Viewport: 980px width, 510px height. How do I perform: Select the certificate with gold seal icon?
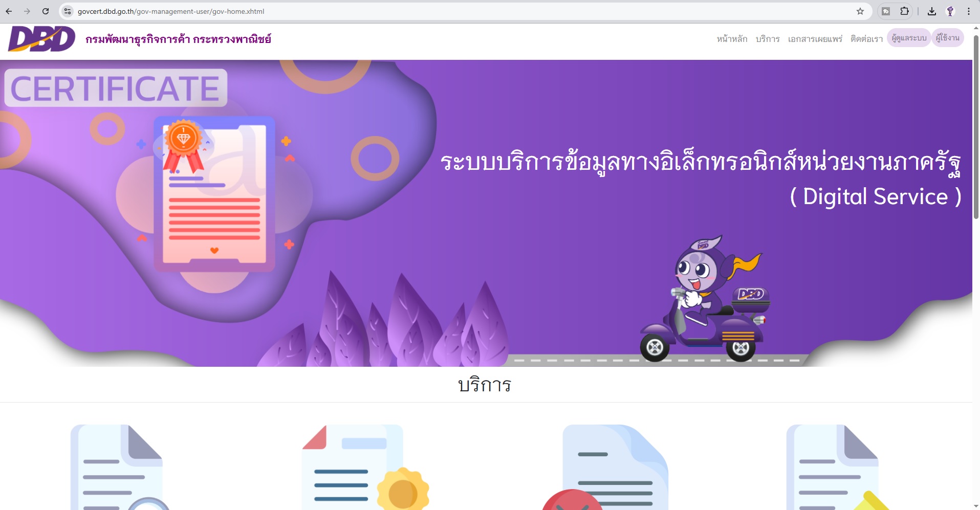(x=365, y=467)
